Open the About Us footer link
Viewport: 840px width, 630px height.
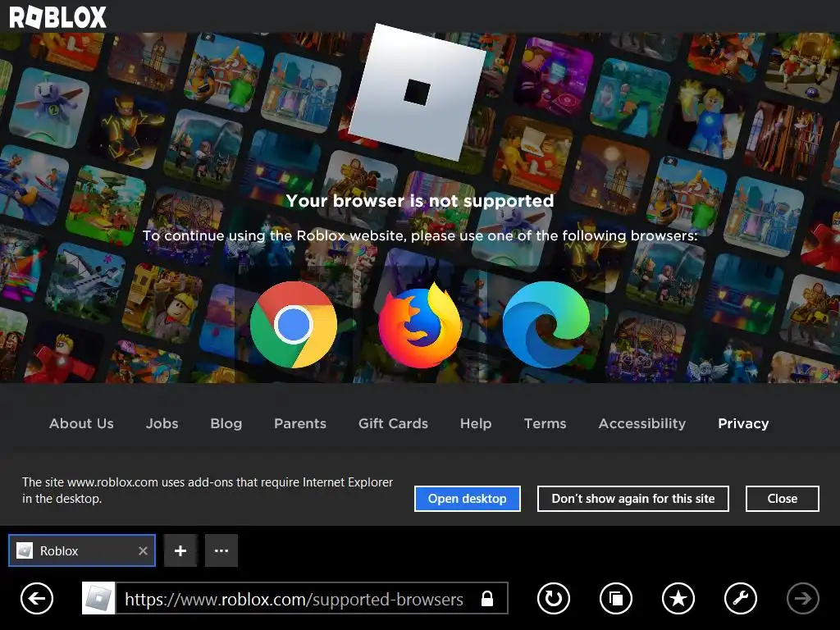[x=81, y=423]
